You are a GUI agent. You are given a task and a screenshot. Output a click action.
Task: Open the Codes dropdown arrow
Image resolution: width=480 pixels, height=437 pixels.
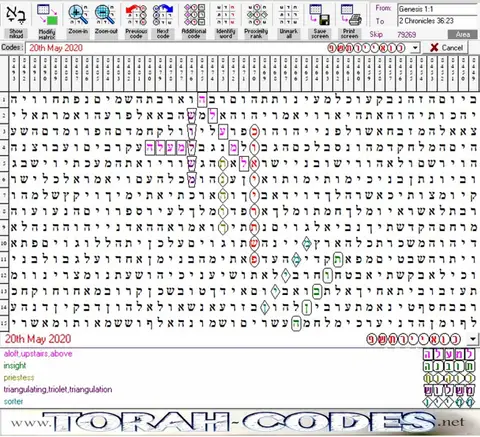tap(415, 48)
